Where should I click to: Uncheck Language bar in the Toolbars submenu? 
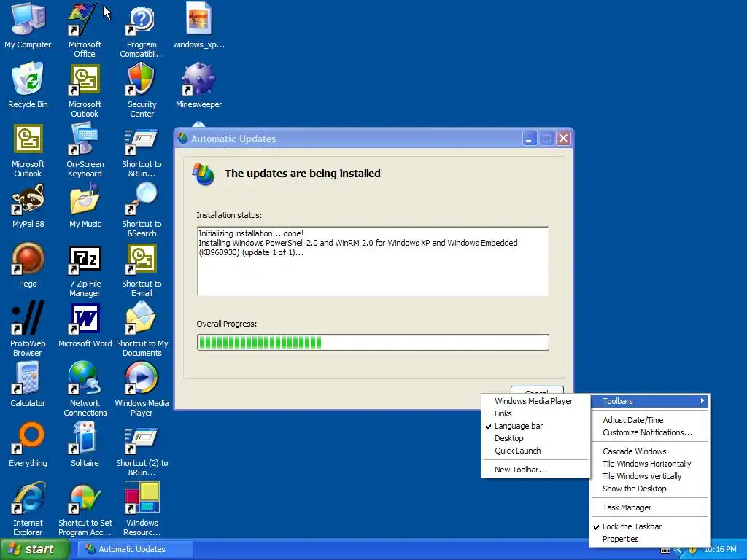pos(535,426)
